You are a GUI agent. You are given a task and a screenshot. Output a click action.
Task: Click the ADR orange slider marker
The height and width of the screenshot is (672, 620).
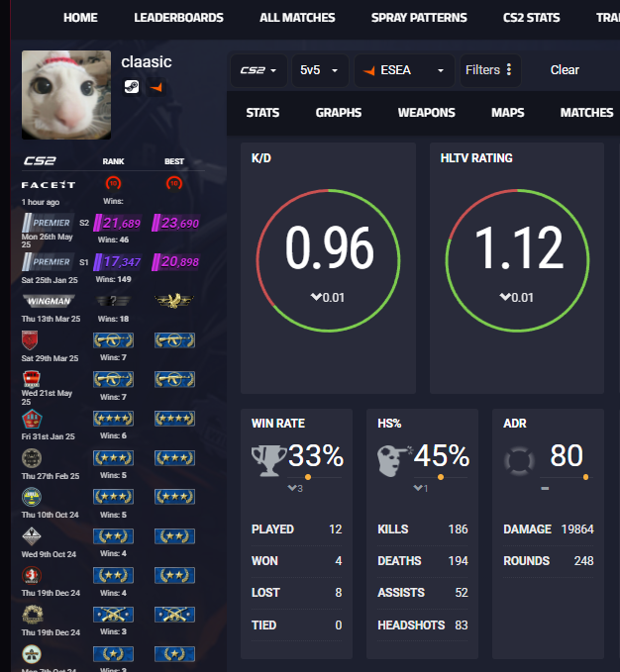point(585,477)
